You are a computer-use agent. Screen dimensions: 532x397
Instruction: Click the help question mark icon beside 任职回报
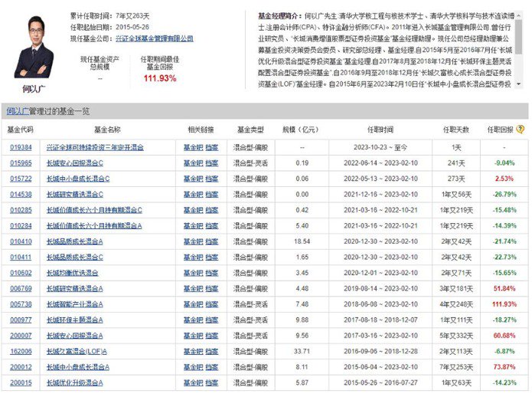click(x=520, y=130)
